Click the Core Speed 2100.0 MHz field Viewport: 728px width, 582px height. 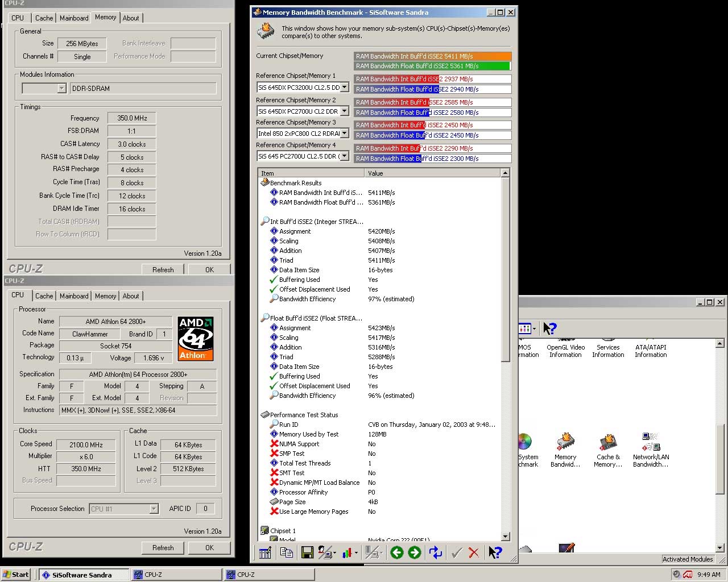click(x=86, y=445)
